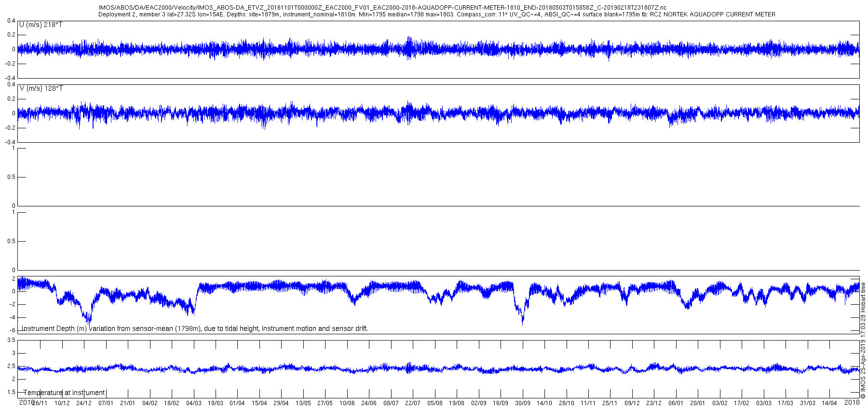Click the '08/07' date tick label
The image size is (868, 410).
pos(391,403)
